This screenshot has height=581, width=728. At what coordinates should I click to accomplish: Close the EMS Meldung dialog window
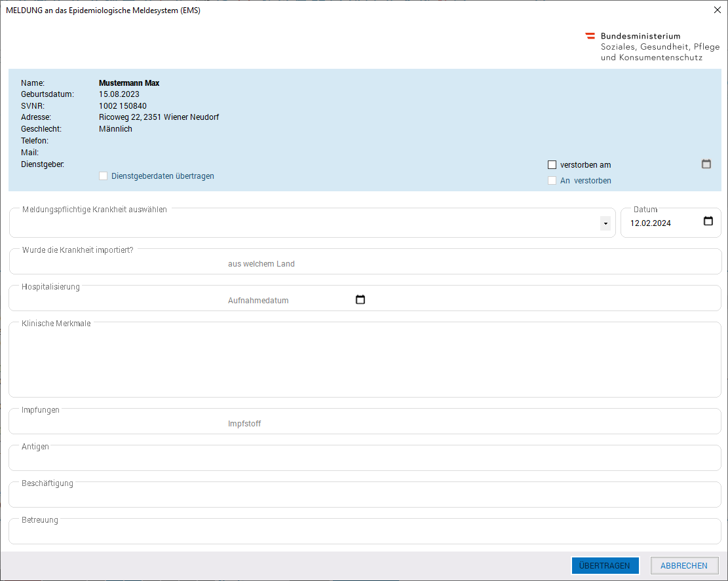pyautogui.click(x=717, y=10)
